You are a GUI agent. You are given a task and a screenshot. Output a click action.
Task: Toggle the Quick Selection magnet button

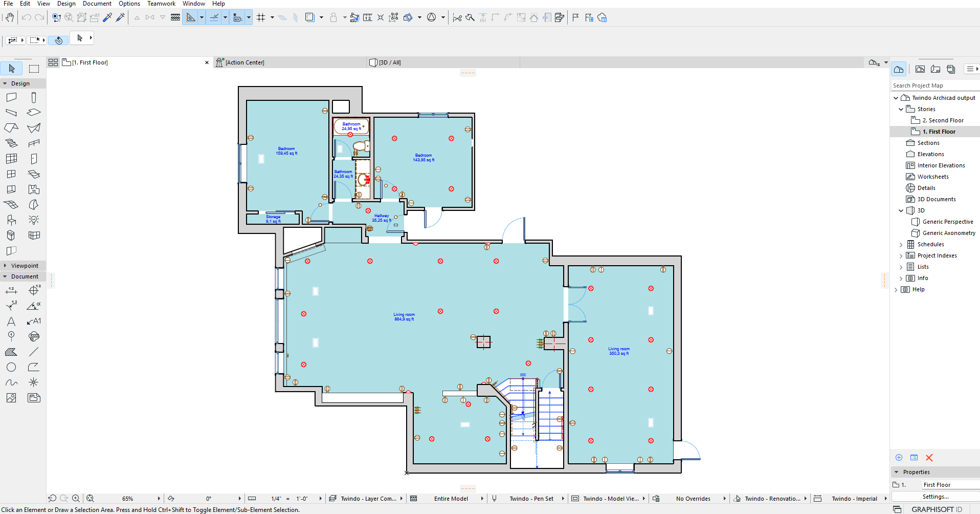click(58, 40)
